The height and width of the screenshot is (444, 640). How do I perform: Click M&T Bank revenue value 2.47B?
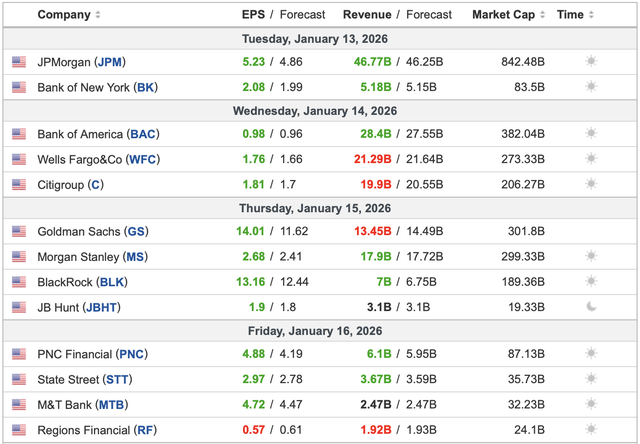pyautogui.click(x=376, y=404)
